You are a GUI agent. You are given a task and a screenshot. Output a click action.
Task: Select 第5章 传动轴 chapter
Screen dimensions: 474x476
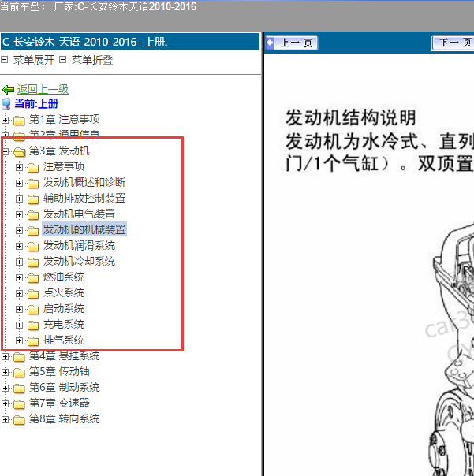point(59,371)
